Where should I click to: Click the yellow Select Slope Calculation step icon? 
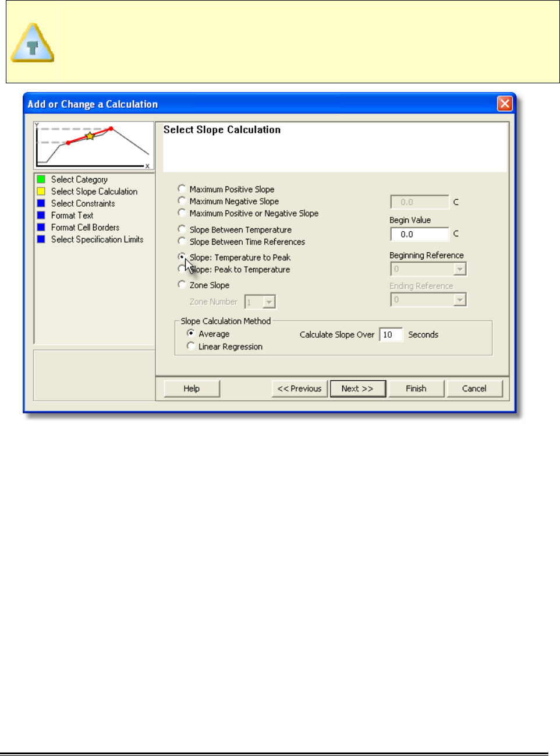41,191
